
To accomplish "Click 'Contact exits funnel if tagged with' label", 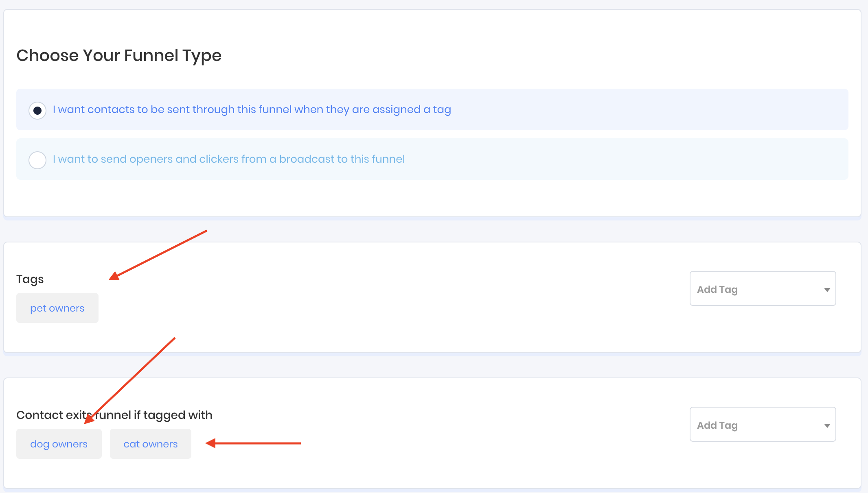I will (x=114, y=415).
